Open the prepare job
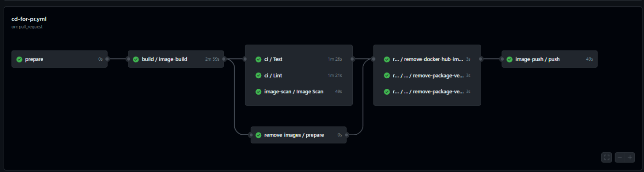Image resolution: width=644 pixels, height=172 pixels. click(59, 59)
